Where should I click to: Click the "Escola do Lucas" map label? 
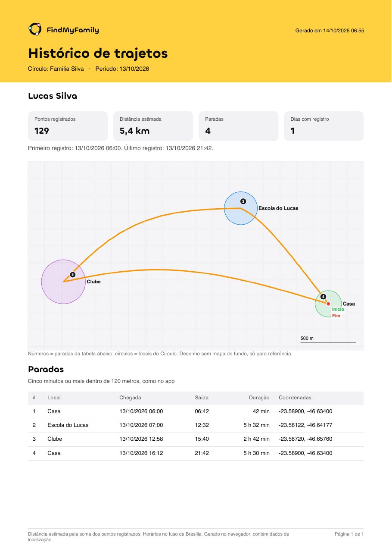tap(278, 208)
